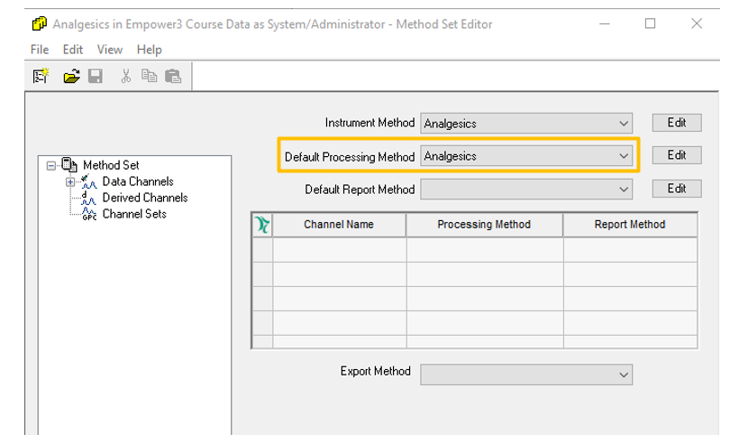730x444 pixels.
Task: Close the Method Set Editor window
Action: tap(696, 23)
